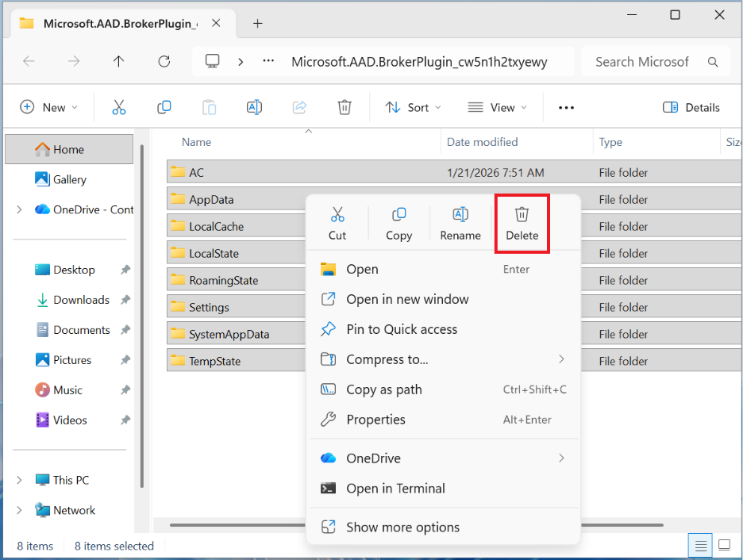Select the AC folder row

point(454,172)
